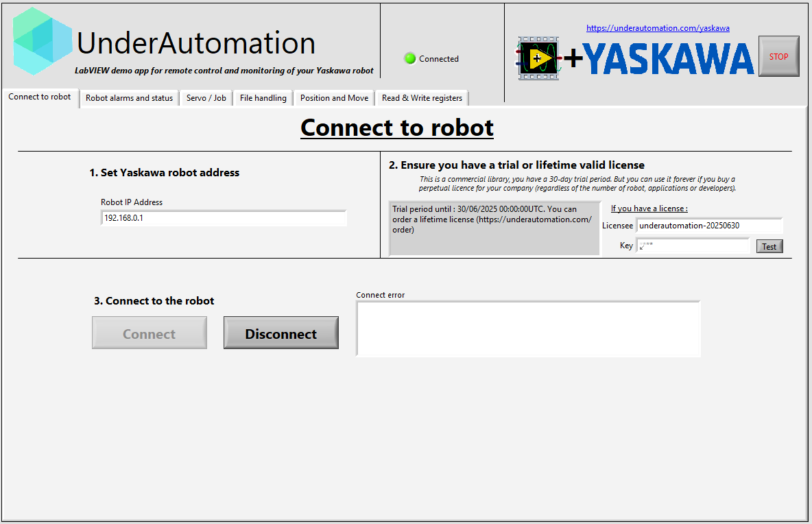The width and height of the screenshot is (812, 524).
Task: Click the 'LabVIEW demo app' subtitle text
Action: coord(224,71)
